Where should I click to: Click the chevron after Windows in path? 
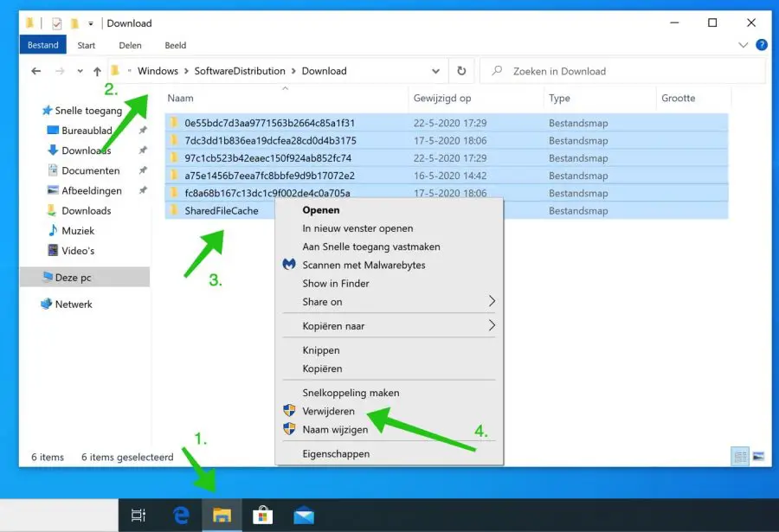(x=186, y=71)
